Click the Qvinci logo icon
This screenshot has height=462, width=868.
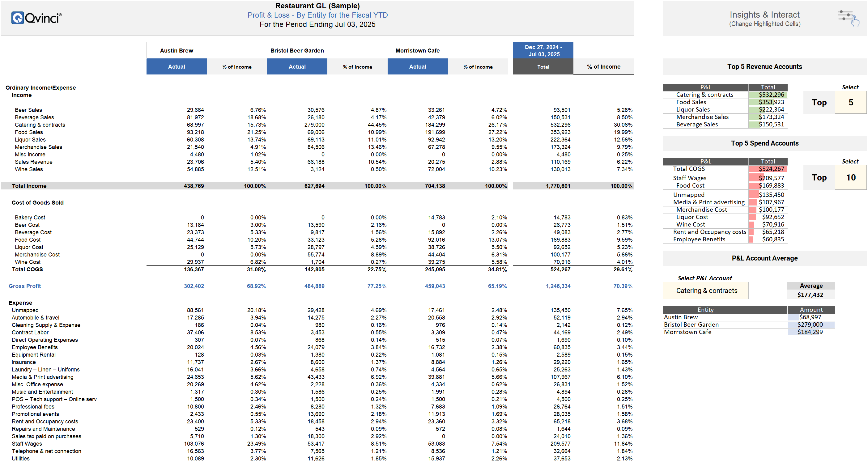coord(17,18)
